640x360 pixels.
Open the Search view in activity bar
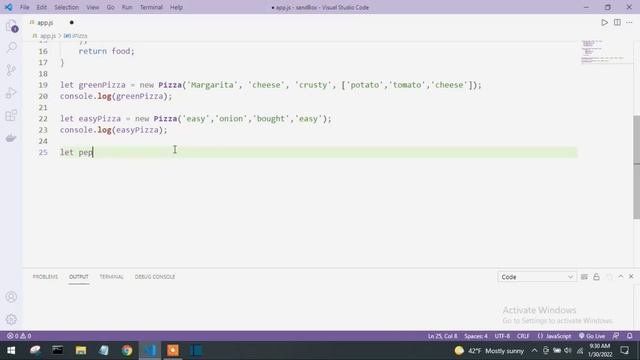click(11, 48)
